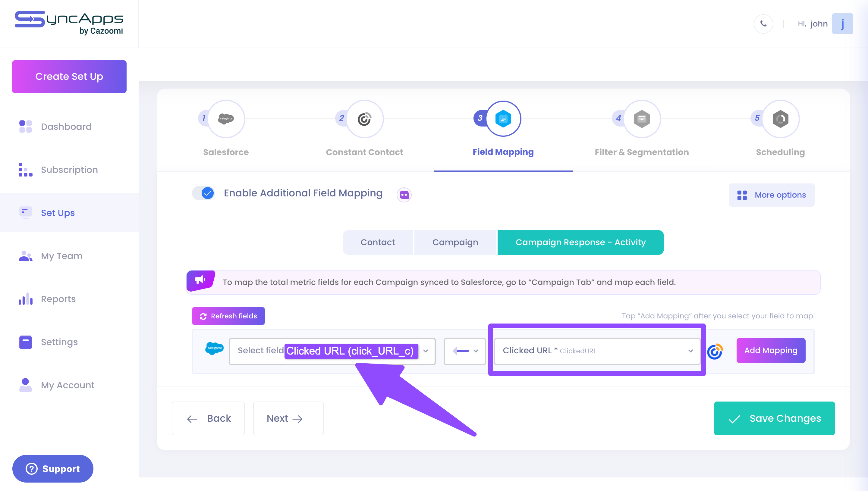Click Save Changes button
This screenshot has height=491, width=868.
pyautogui.click(x=774, y=418)
